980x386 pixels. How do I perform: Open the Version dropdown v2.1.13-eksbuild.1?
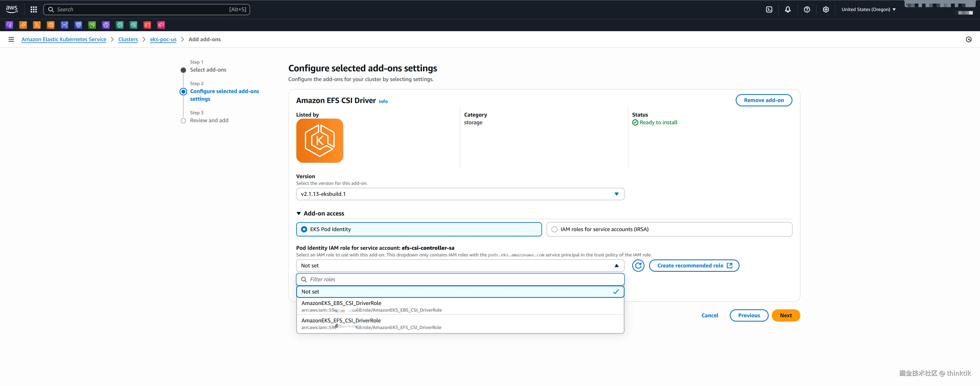[459, 194]
